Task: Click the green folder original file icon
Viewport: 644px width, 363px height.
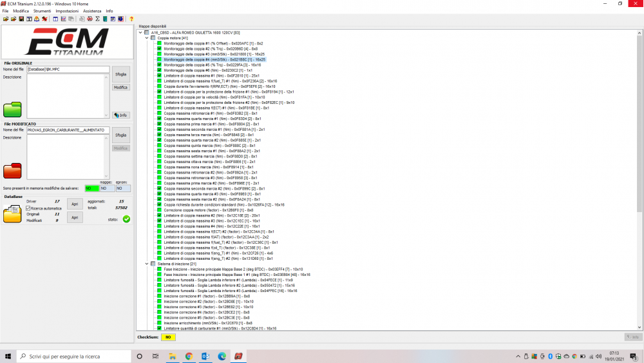Action: click(12, 110)
